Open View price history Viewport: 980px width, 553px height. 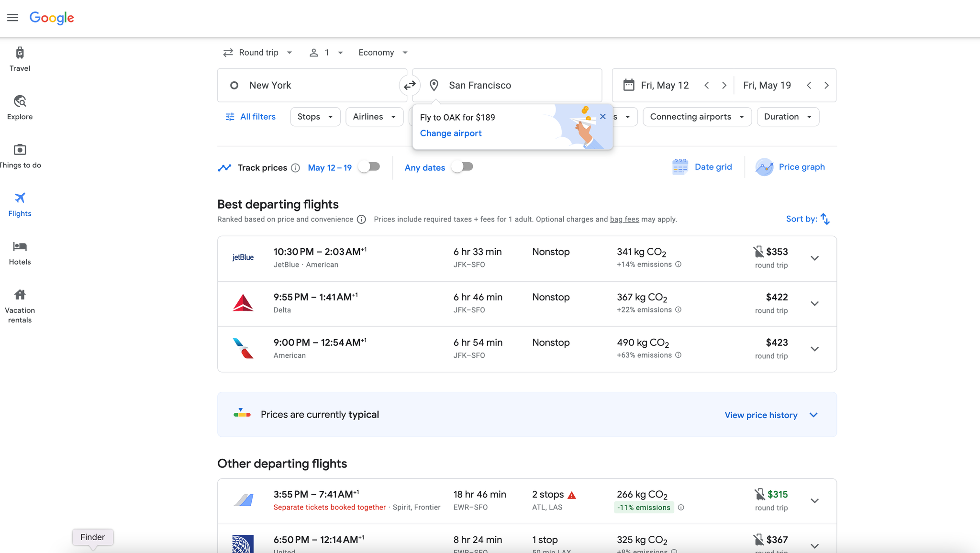pos(761,415)
